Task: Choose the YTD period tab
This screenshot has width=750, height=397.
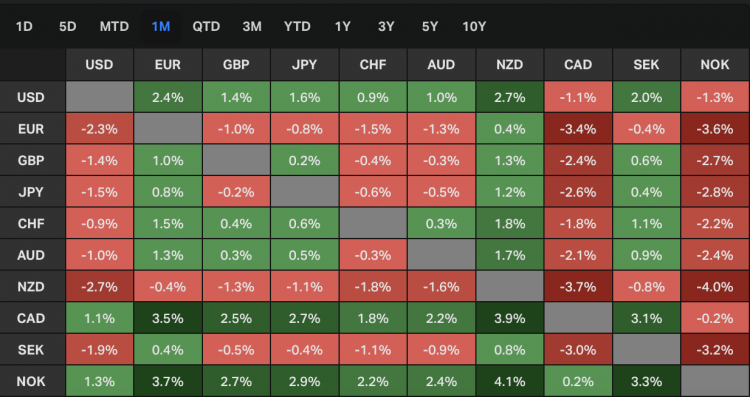Action: pyautogui.click(x=297, y=26)
